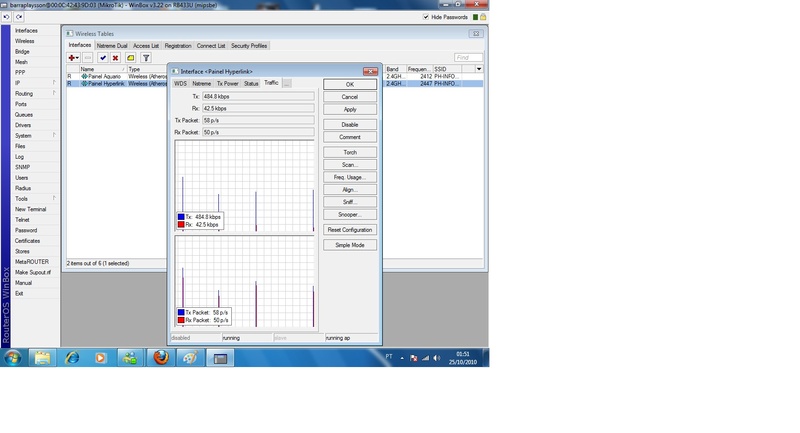Open the Security Profiles tab
The height and width of the screenshot is (433, 800).
[249, 46]
